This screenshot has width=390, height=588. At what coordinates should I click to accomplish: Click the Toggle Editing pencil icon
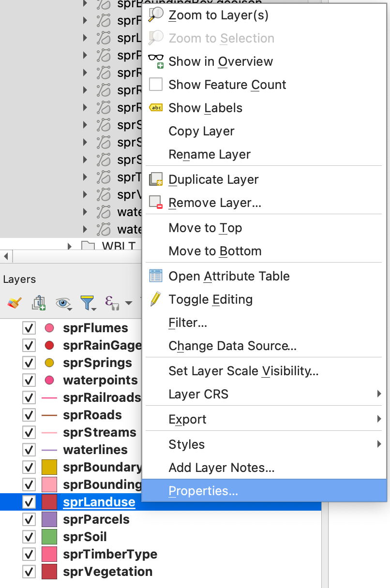156,299
